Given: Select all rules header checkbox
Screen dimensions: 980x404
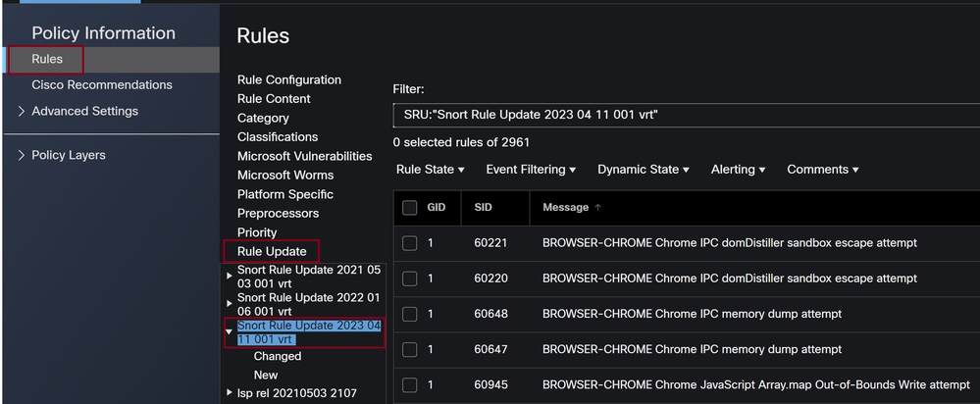Looking at the screenshot, I should [410, 208].
